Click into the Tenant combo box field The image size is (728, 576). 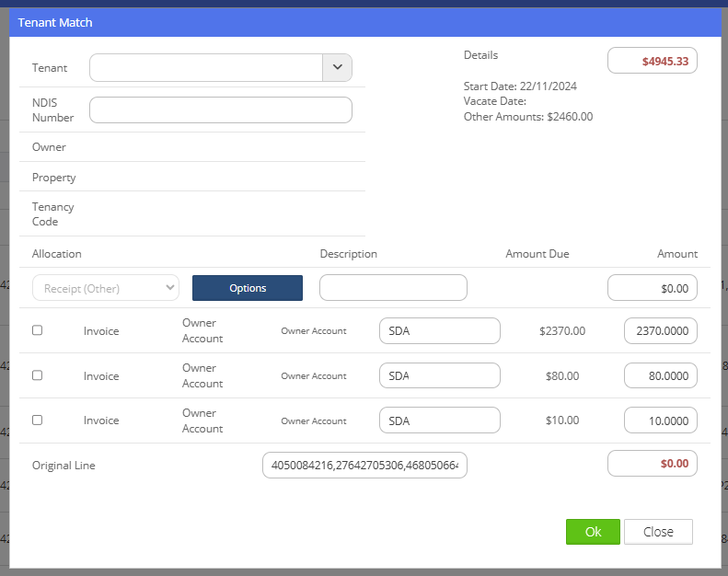pyautogui.click(x=206, y=67)
